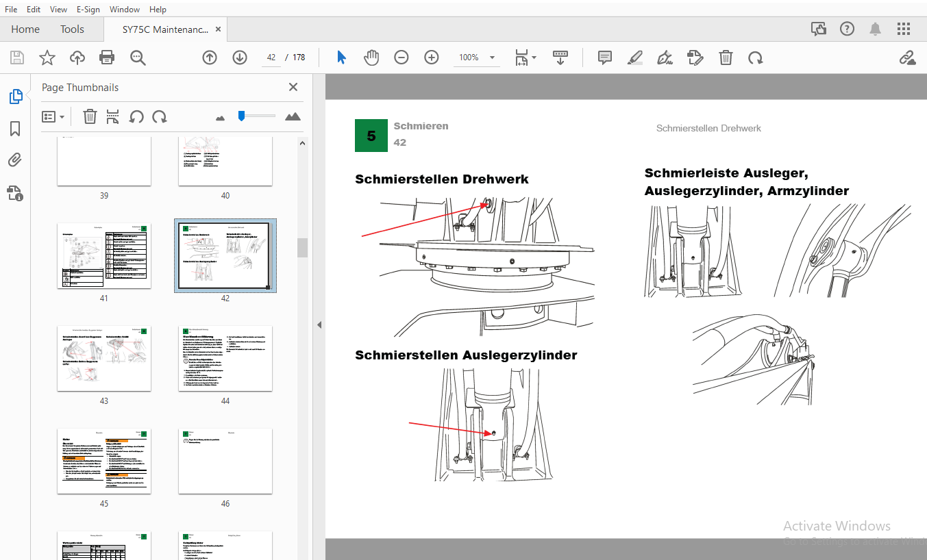Collapse the navigation pane with the arrow
The height and width of the screenshot is (560, 927).
pos(319,324)
